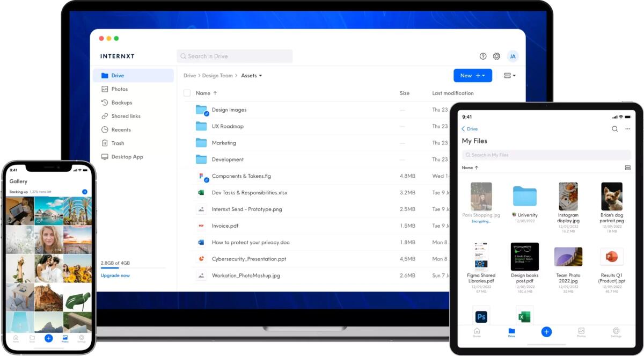Viewport: 644px width, 356px height.
Task: View Recents in the sidebar
Action: [119, 129]
